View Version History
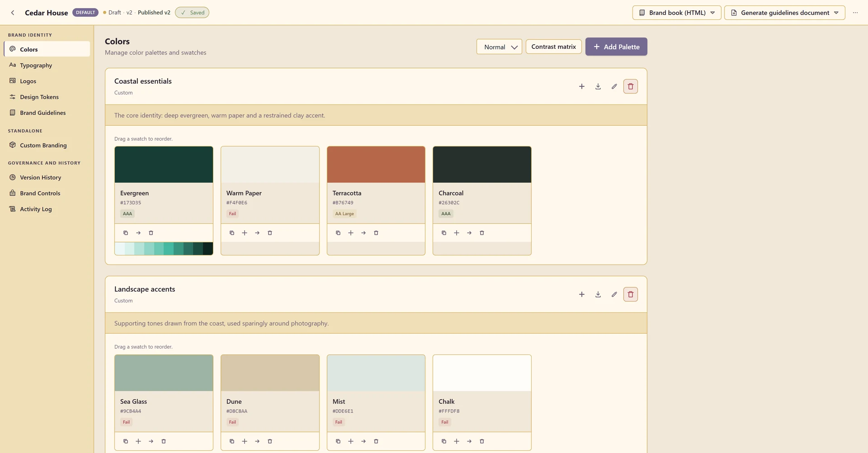The image size is (868, 453). (47, 177)
